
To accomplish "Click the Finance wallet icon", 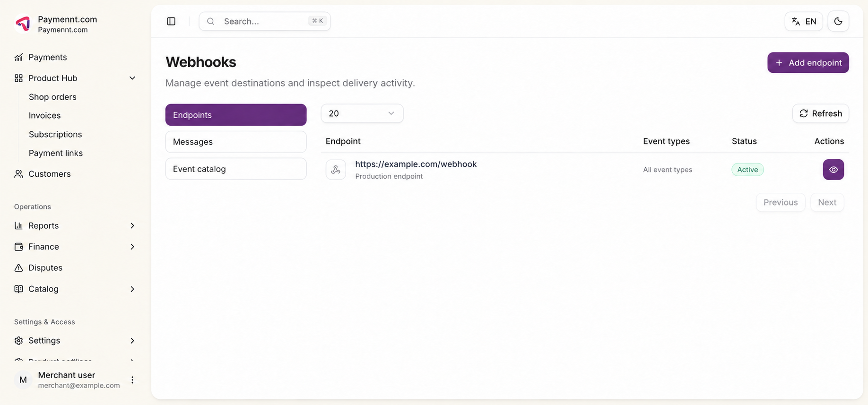I will click(x=18, y=247).
